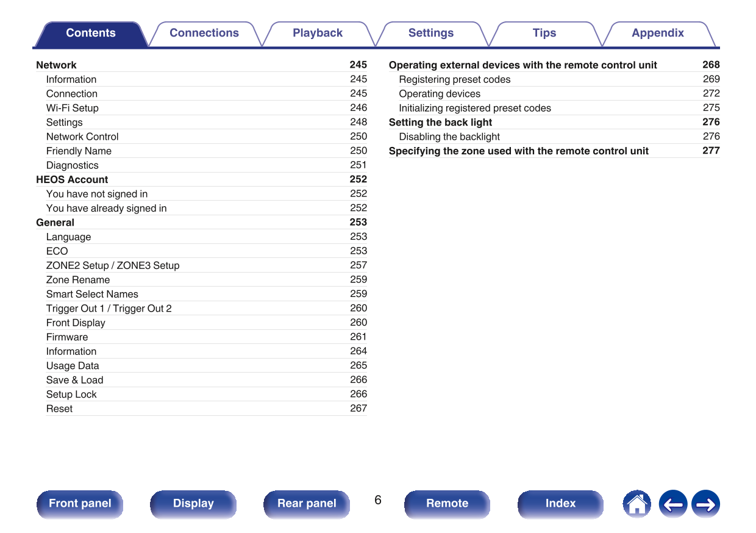This screenshot has width=756, height=533.
Task: Jump to Registering preset codes
Action: click(454, 79)
